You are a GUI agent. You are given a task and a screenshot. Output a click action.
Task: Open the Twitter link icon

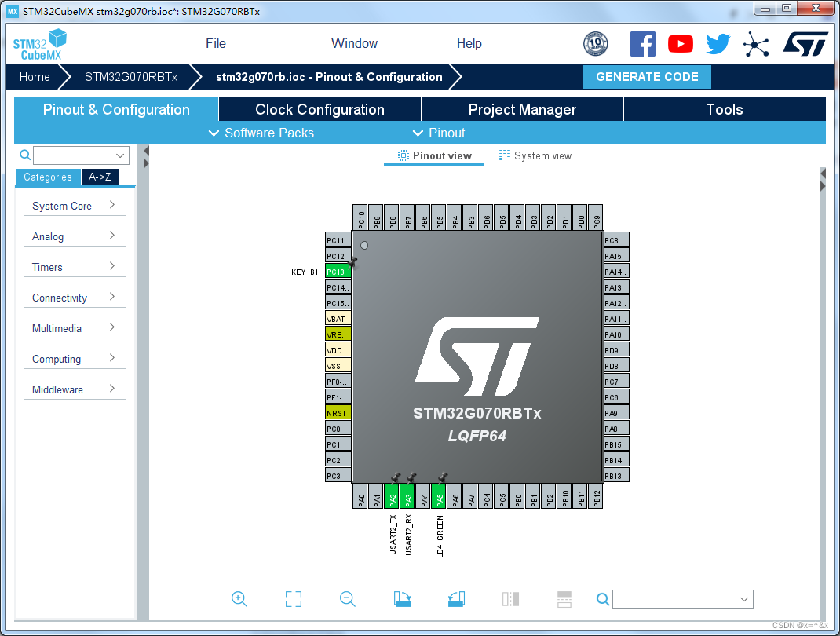[718, 44]
